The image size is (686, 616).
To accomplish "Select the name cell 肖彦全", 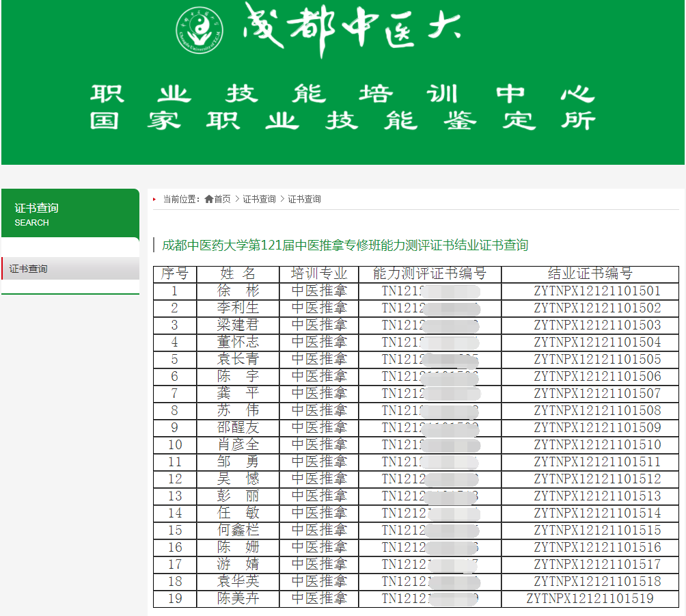I will tap(238, 444).
